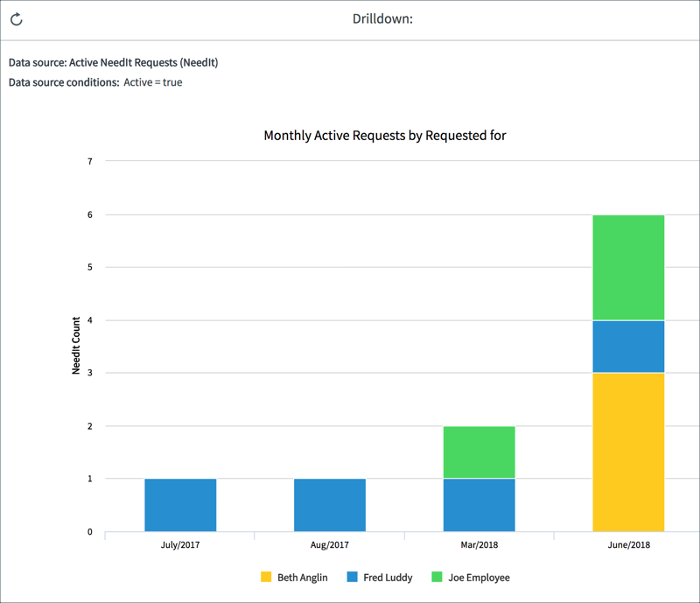Click the Mar/2018 axis label
Screen dimensions: 700x603
479,545
